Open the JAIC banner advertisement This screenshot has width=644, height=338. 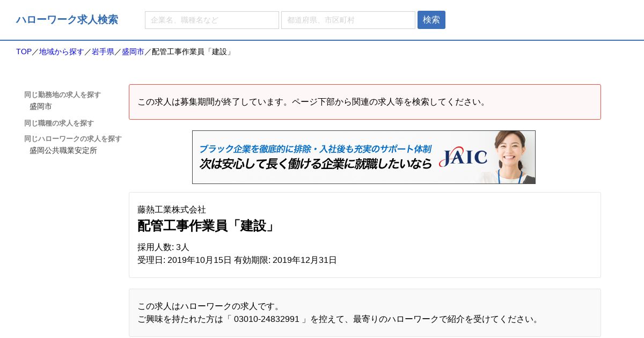pos(364,157)
